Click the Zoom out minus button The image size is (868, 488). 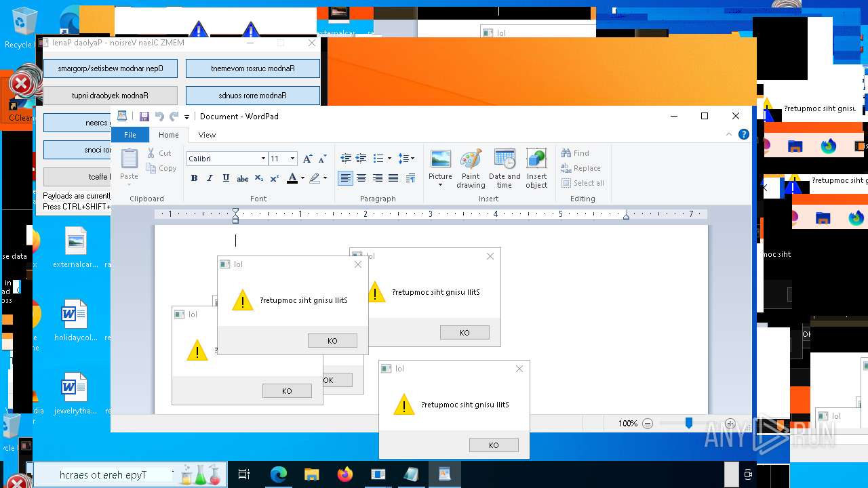[648, 424]
